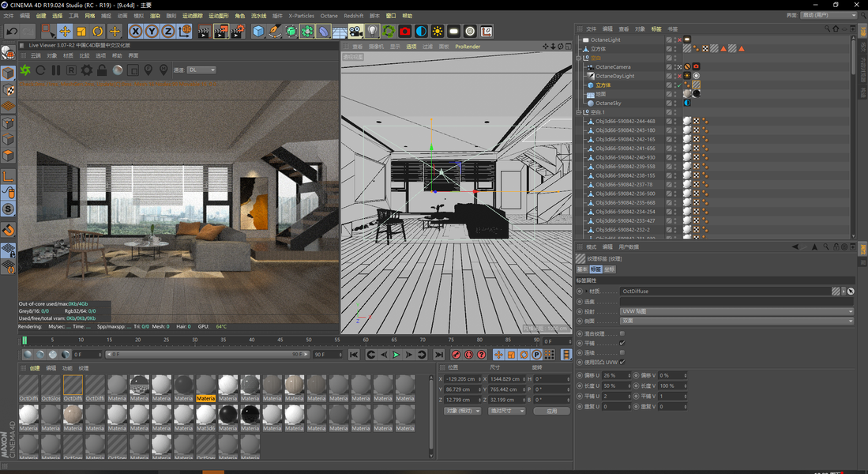Click the 应用 apply button
The image size is (868, 474).
click(551, 411)
